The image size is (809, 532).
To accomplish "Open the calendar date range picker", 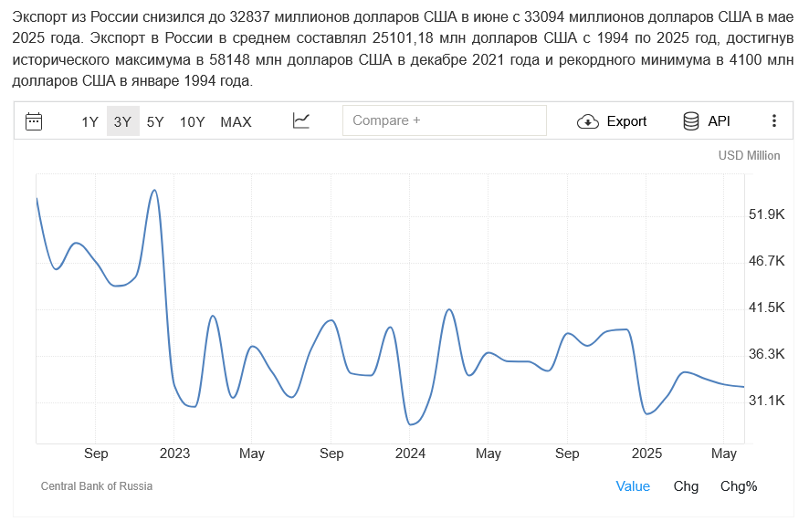I will [x=34, y=121].
